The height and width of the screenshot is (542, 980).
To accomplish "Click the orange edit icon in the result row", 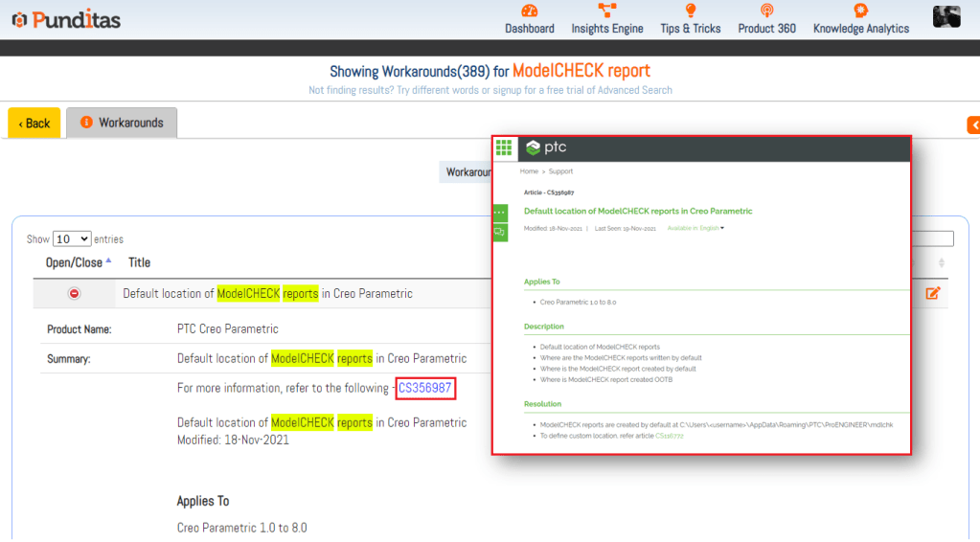I will click(x=932, y=293).
